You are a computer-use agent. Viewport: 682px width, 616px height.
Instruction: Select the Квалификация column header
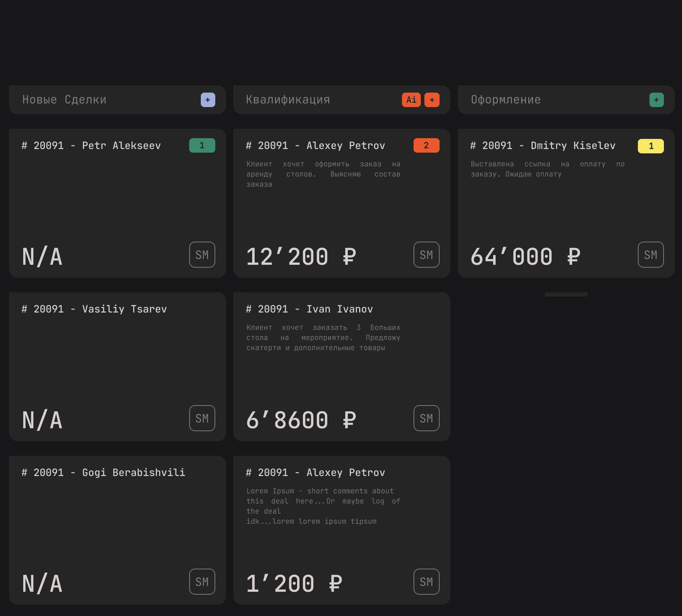[288, 100]
